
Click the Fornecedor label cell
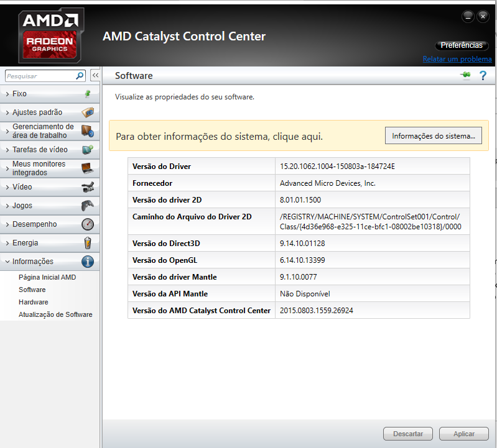pos(202,183)
